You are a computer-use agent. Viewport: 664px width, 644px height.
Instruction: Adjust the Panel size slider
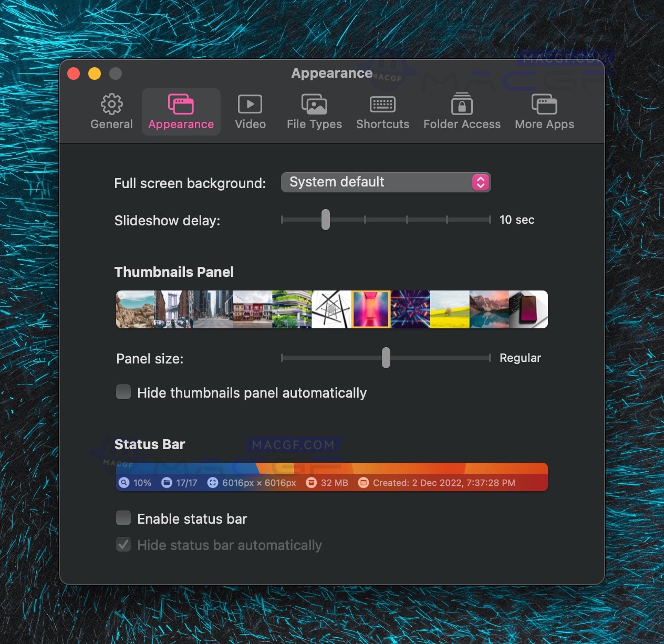click(x=386, y=358)
